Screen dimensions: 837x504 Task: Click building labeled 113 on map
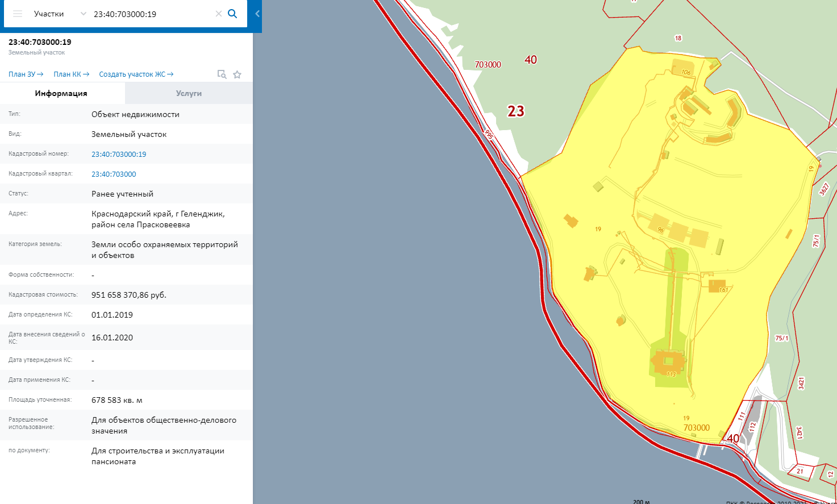[x=668, y=362]
